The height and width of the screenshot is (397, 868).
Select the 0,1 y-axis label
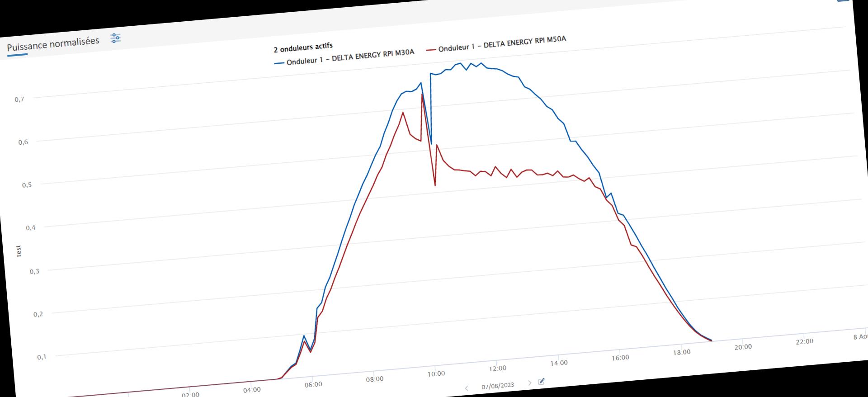(x=42, y=357)
